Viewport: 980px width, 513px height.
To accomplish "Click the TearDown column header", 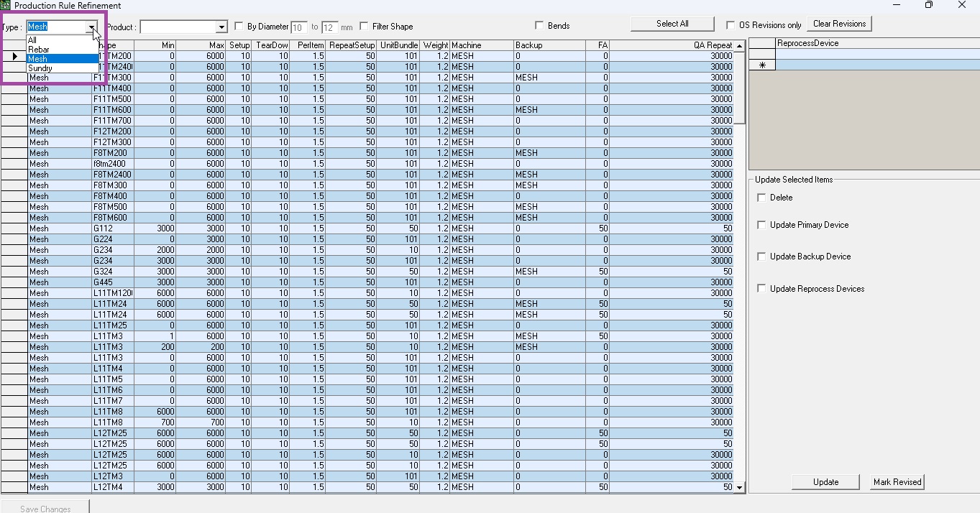I will (271, 45).
